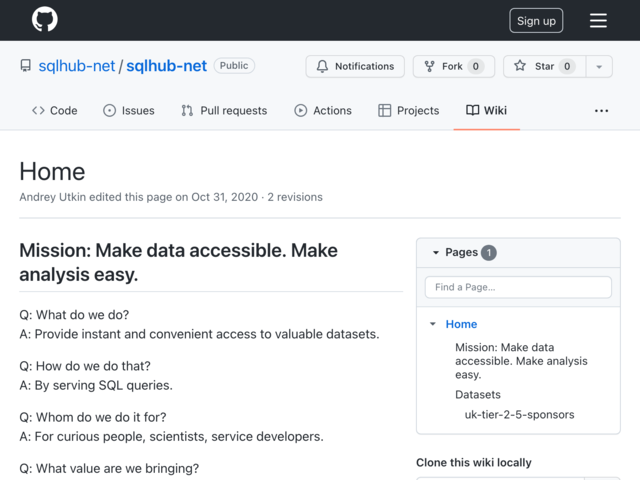Expand the star lists dropdown arrow
The width and height of the screenshot is (640, 480).
(599, 66)
